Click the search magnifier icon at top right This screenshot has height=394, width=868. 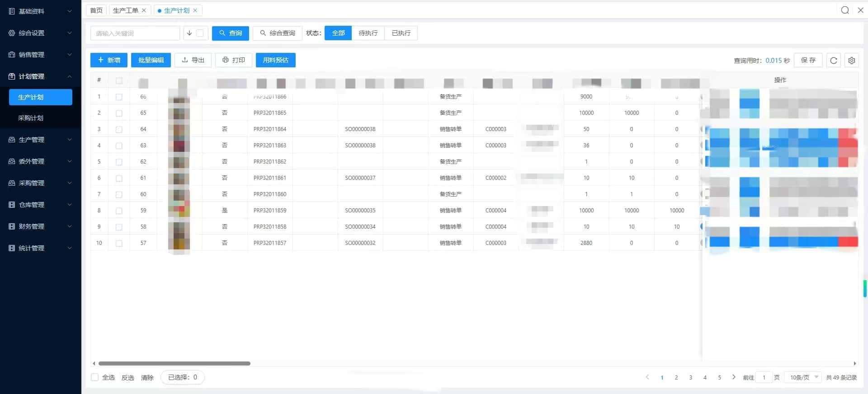click(x=844, y=10)
